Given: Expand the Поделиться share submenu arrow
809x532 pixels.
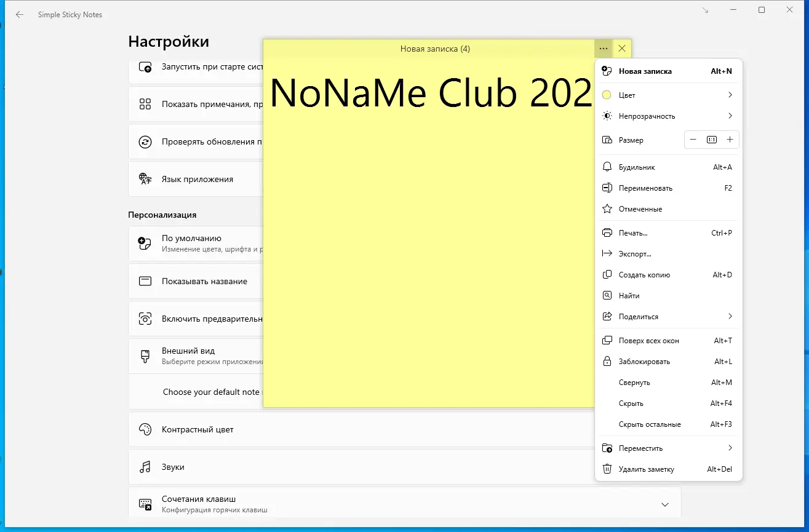Looking at the screenshot, I should pyautogui.click(x=730, y=316).
